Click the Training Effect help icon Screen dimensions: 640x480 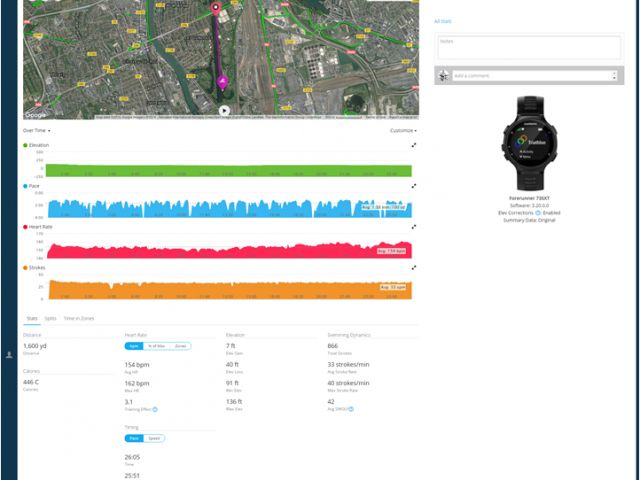click(155, 409)
